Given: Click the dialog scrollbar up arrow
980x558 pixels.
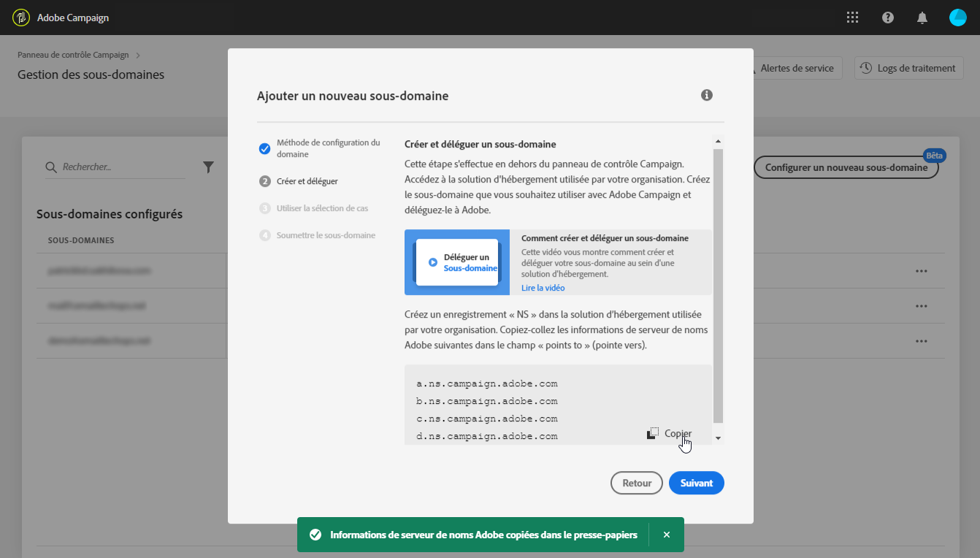Looking at the screenshot, I should (718, 141).
